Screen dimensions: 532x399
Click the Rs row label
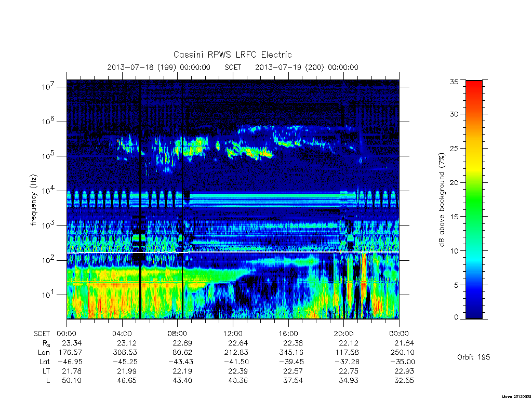pos(46,343)
